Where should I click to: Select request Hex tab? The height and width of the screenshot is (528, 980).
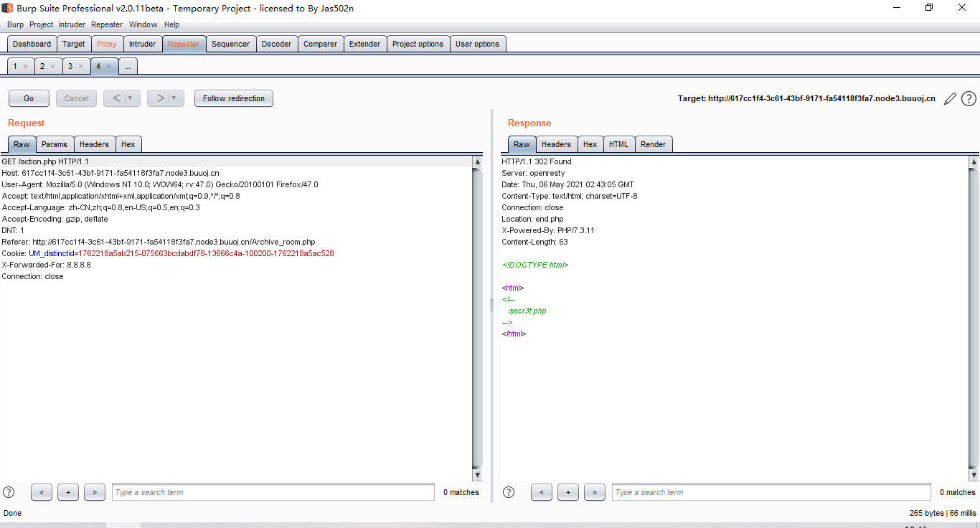point(128,144)
